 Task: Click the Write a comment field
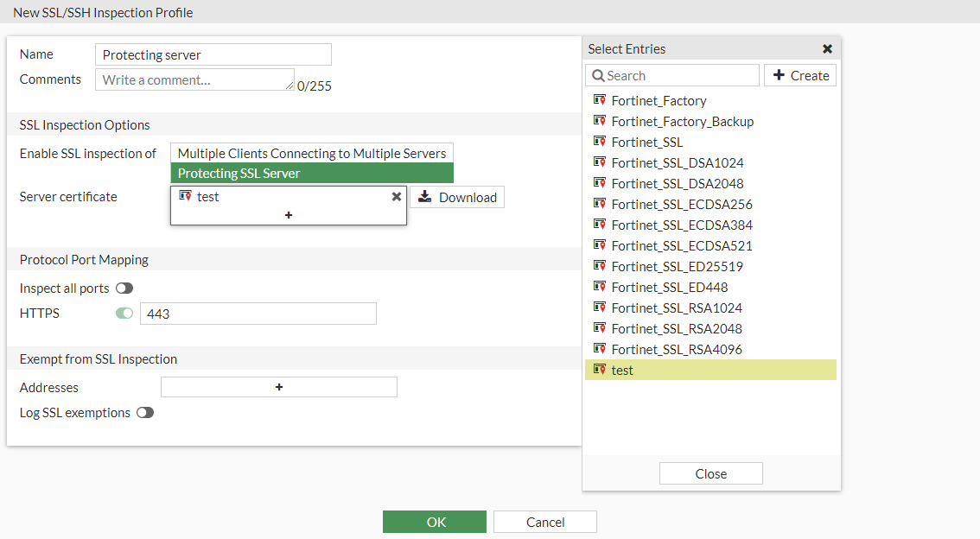pyautogui.click(x=192, y=79)
